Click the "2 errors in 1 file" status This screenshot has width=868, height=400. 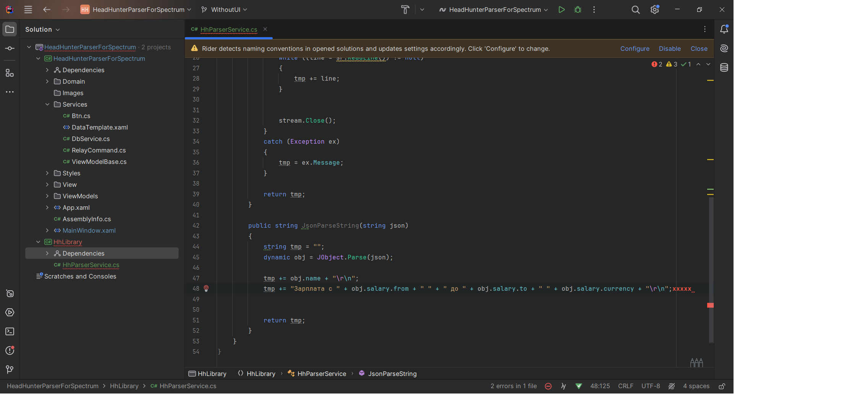513,386
